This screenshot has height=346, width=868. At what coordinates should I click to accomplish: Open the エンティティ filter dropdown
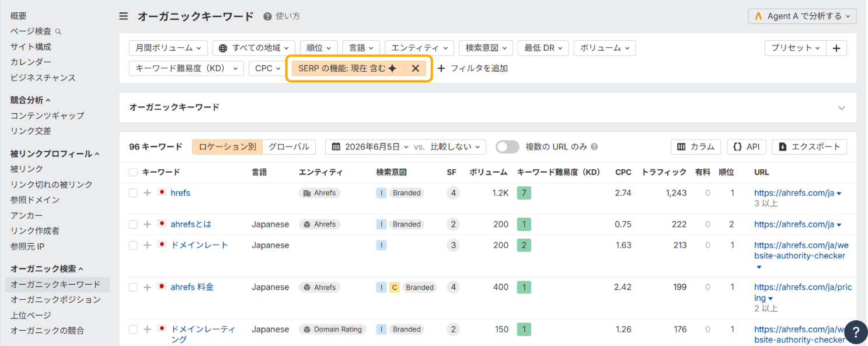coord(419,48)
